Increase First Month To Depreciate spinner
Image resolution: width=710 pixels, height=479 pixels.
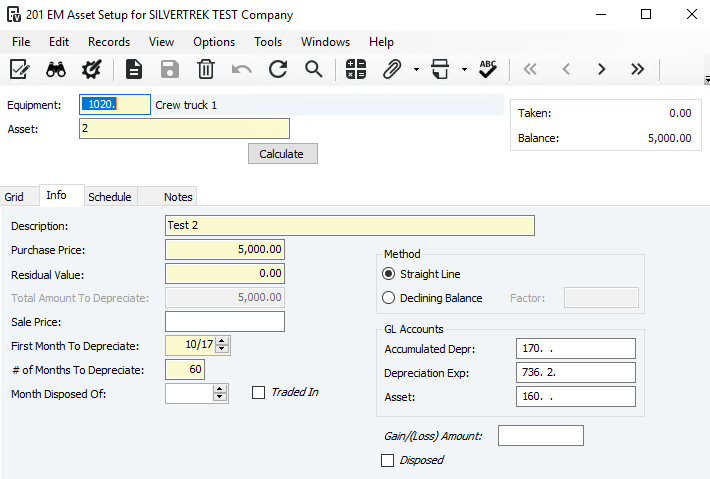[x=222, y=341]
